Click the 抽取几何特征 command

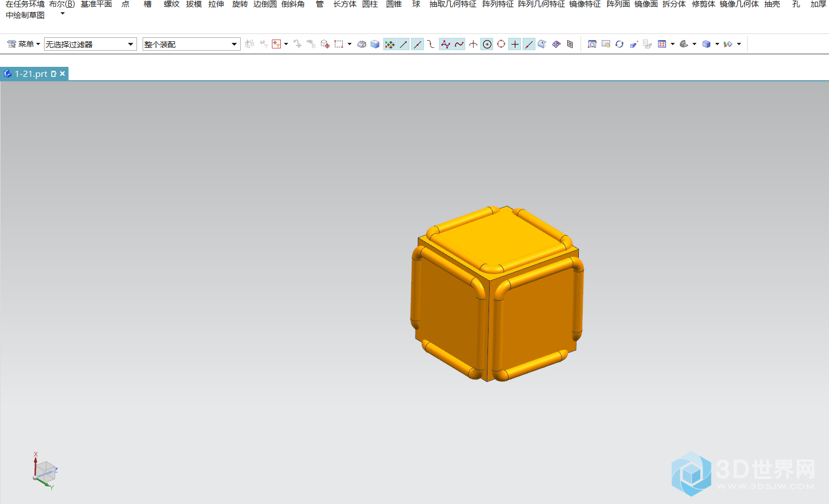pos(453,4)
